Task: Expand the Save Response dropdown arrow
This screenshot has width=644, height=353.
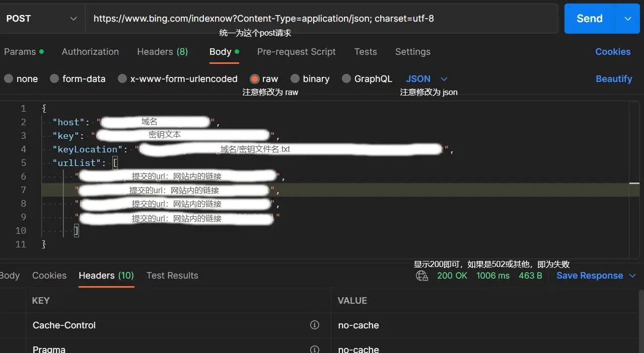Action: (x=632, y=276)
